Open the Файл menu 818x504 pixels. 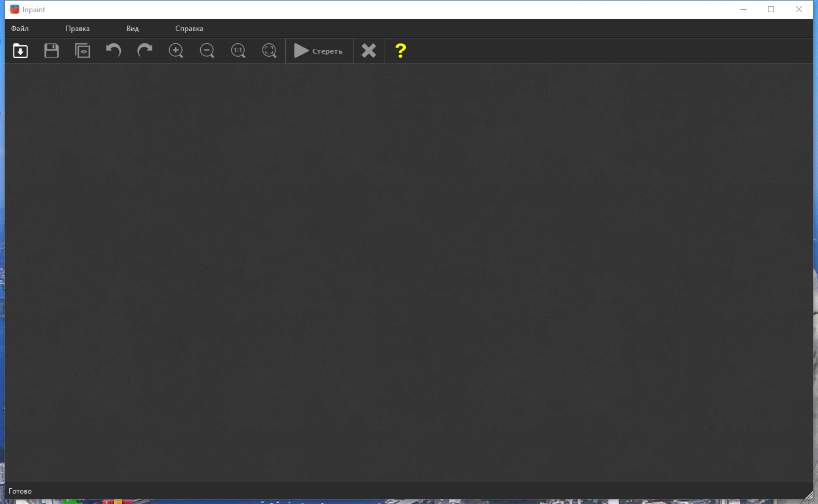20,29
